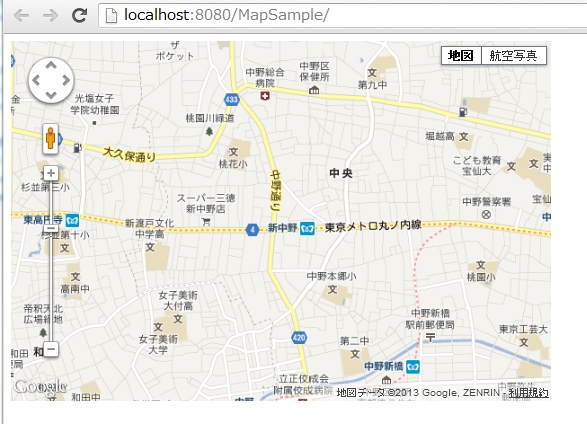Image resolution: width=587 pixels, height=424 pixels.
Task: Pan the map down with arrow
Action: point(51,95)
